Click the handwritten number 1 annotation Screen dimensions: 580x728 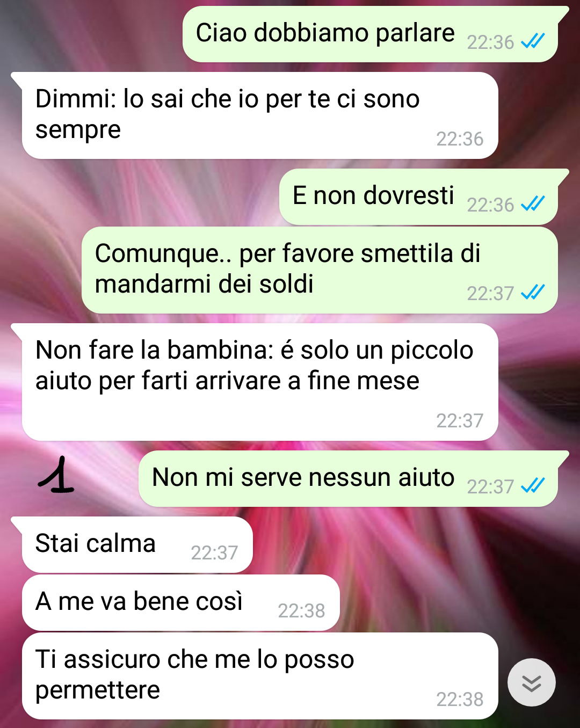pos(56,475)
